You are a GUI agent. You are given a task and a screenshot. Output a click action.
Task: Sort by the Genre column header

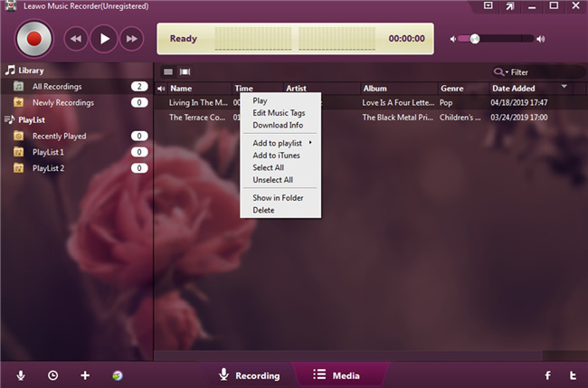click(x=463, y=89)
